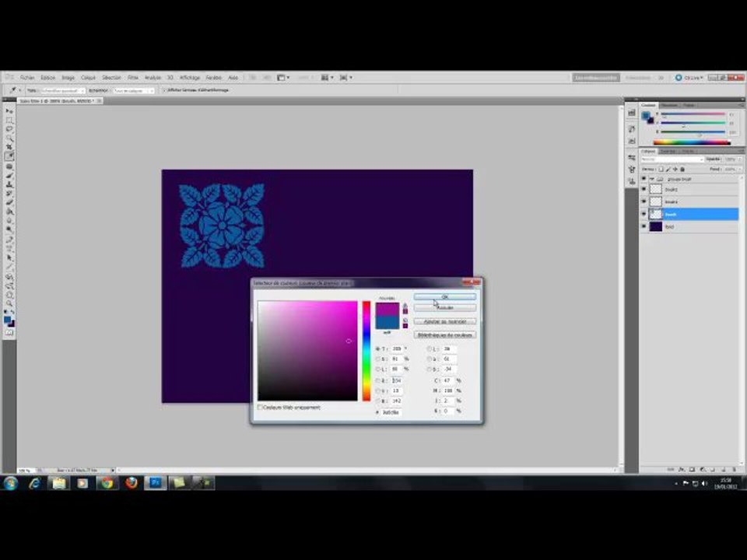The width and height of the screenshot is (747, 560).
Task: Click the lock all padlock icon
Action: tap(682, 169)
